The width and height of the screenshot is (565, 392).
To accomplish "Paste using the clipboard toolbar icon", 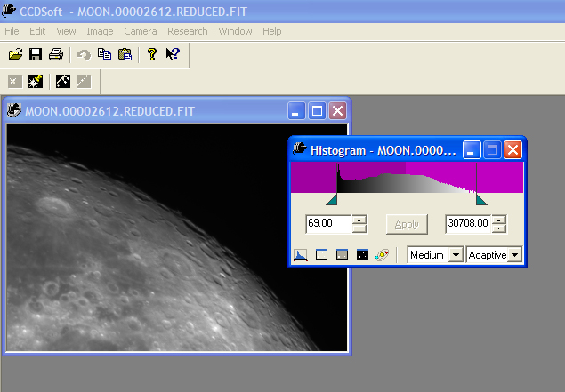I will (x=125, y=54).
